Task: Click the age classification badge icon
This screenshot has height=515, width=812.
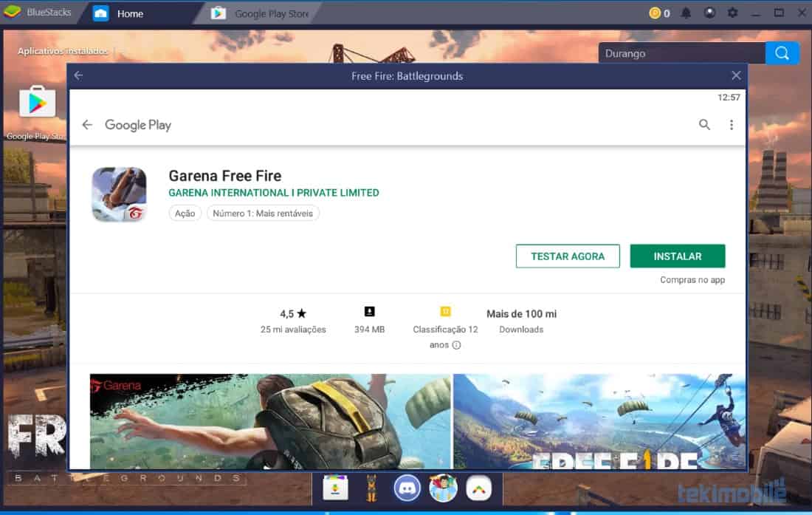Action: tap(445, 311)
